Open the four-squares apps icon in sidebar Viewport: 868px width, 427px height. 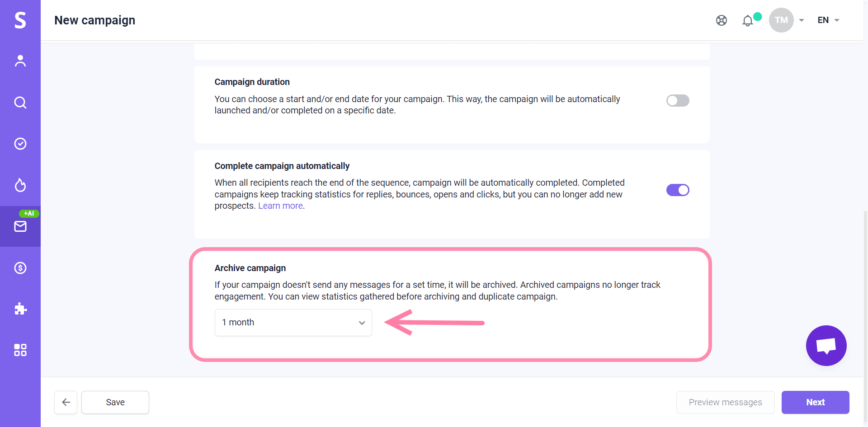pyautogui.click(x=20, y=350)
